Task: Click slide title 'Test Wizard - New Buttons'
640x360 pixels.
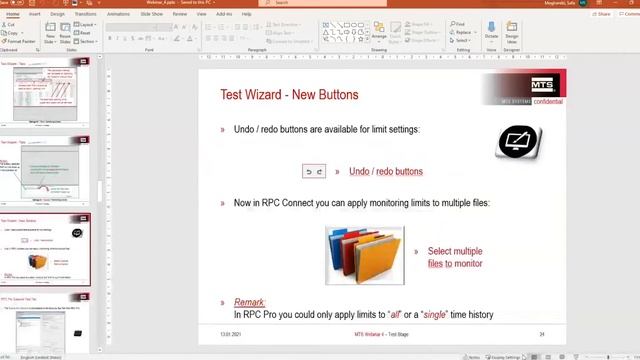Action: [289, 95]
